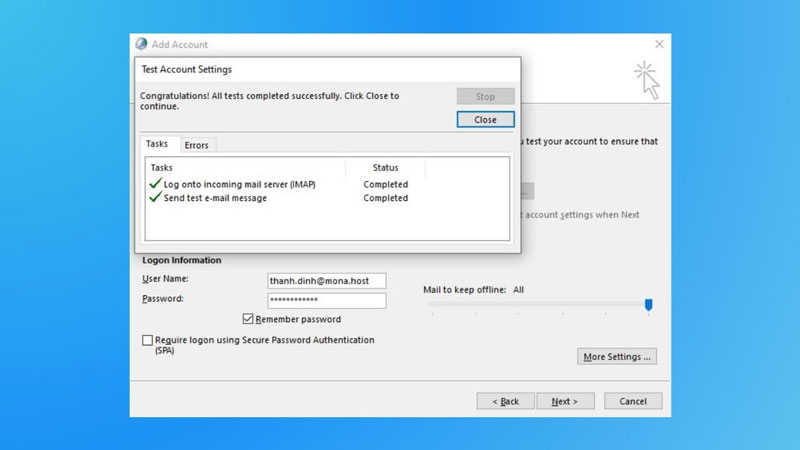Click the Mail to keep offline slider handle
This screenshot has width=800, height=450.
[x=648, y=305]
